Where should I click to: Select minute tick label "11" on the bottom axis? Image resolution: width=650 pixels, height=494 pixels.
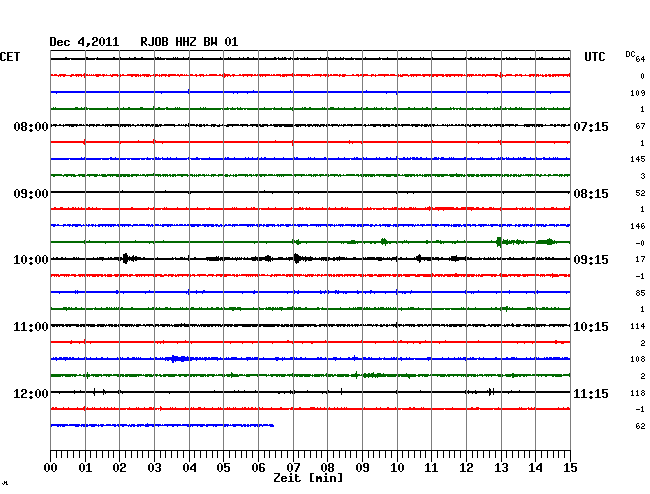(431, 467)
